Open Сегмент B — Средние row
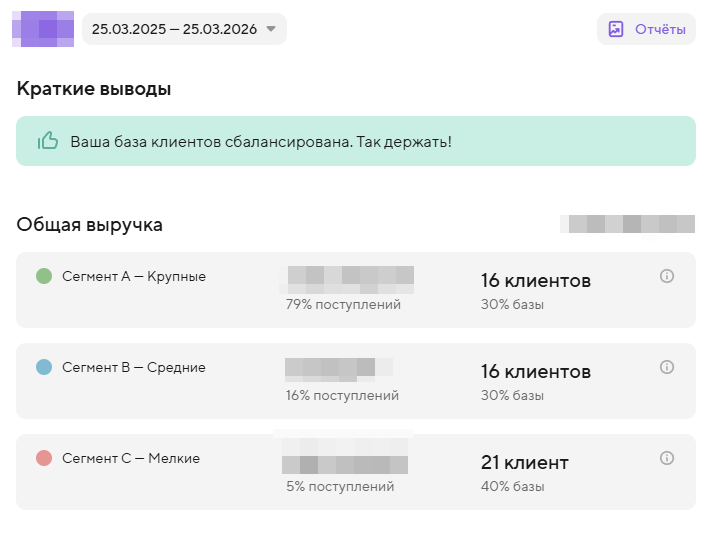 pos(356,381)
